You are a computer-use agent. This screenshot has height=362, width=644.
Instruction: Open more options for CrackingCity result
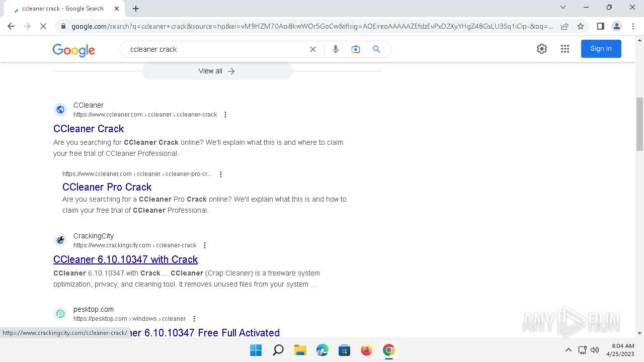click(205, 245)
